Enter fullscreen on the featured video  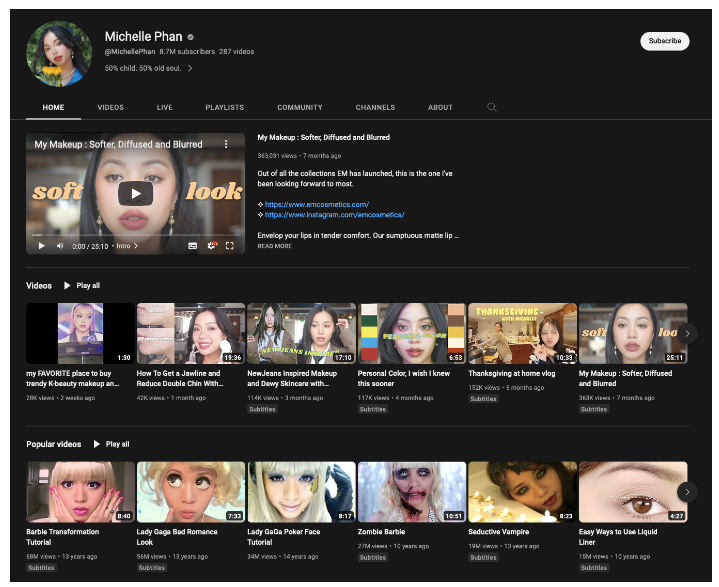tap(230, 245)
